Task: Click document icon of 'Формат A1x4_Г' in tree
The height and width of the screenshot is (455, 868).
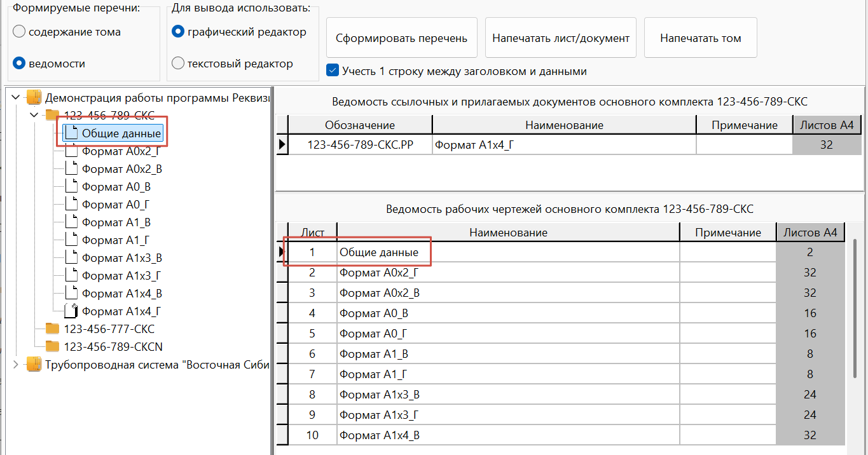Action: coord(72,311)
